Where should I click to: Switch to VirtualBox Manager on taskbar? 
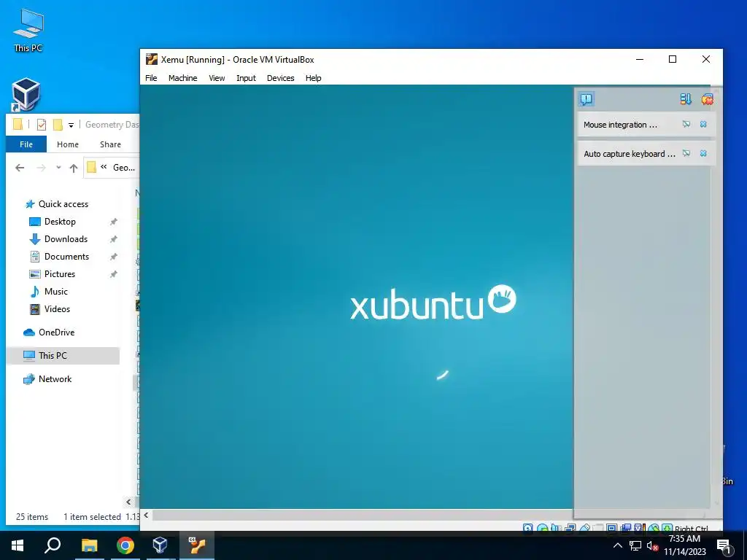coord(160,545)
